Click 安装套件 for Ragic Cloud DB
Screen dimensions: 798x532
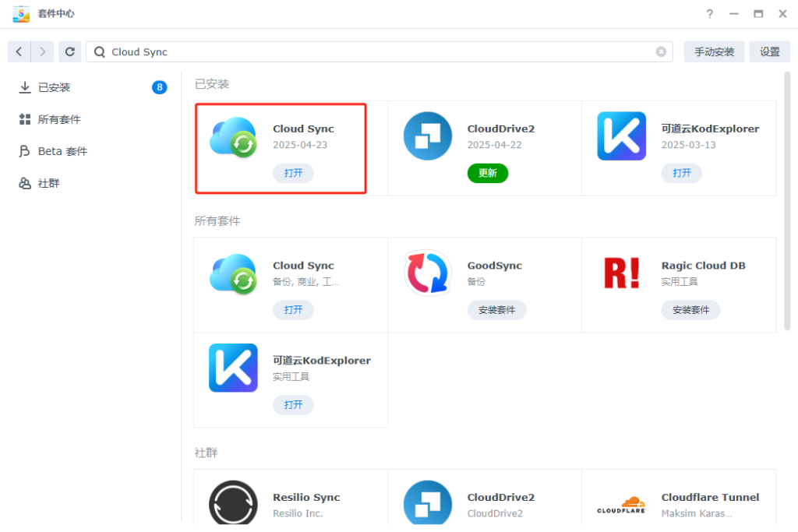(x=690, y=310)
